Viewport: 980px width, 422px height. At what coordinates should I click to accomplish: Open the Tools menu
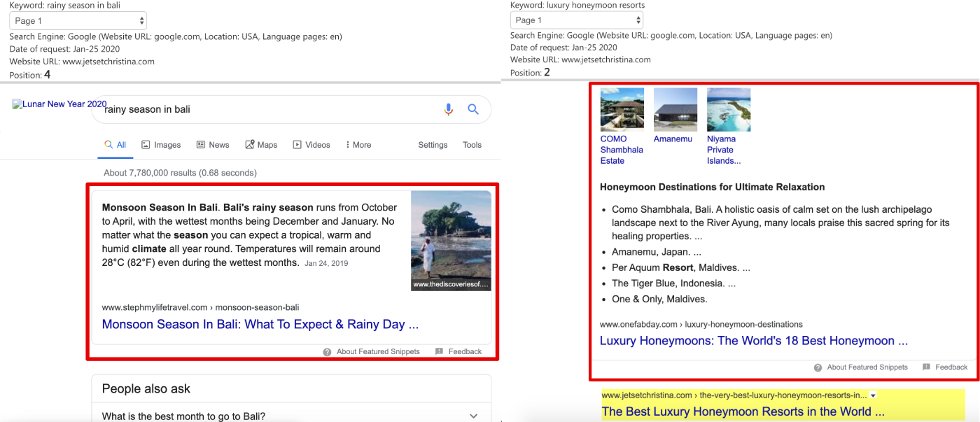(x=471, y=144)
